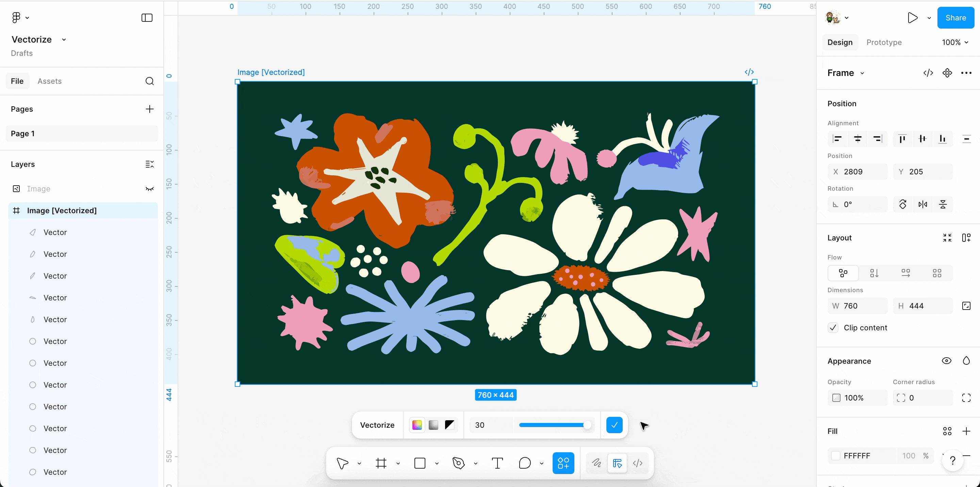980x487 pixels.
Task: Open the 100% zoom dropdown
Action: tap(955, 42)
